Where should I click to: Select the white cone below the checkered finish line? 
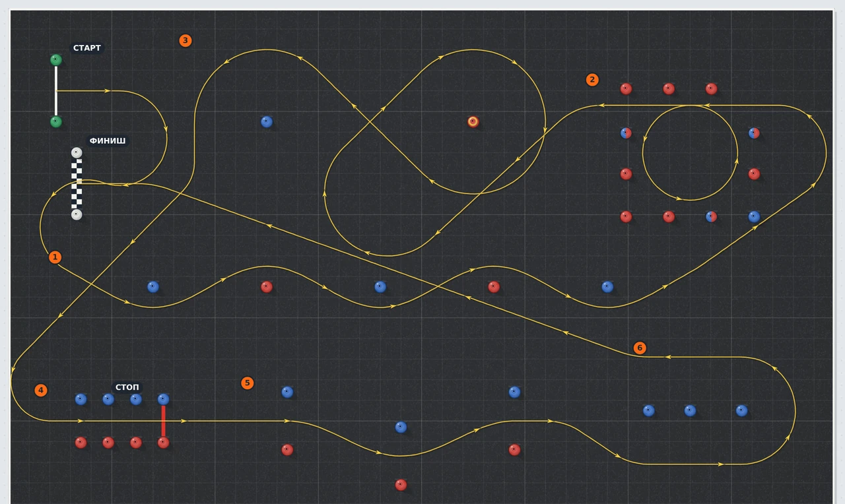click(77, 214)
